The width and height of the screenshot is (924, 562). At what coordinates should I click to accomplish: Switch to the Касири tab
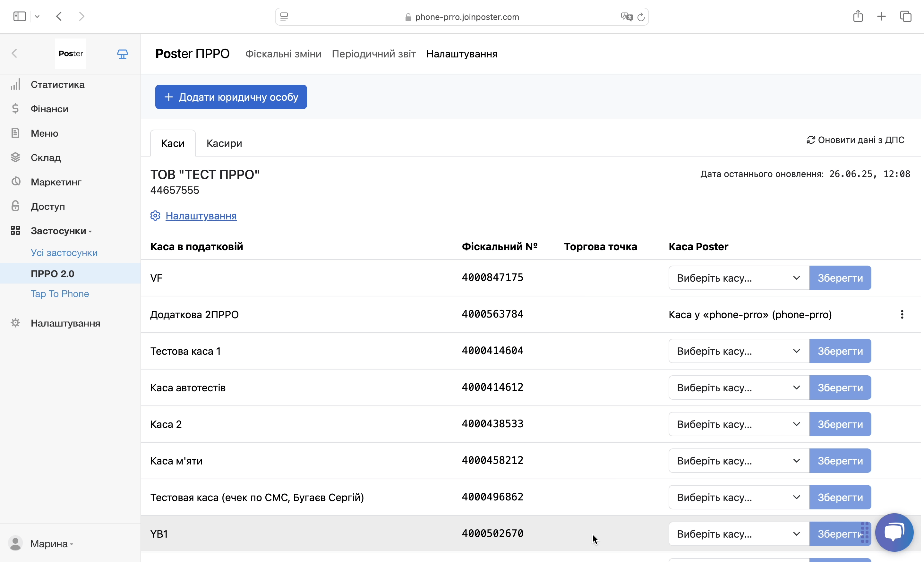point(224,143)
